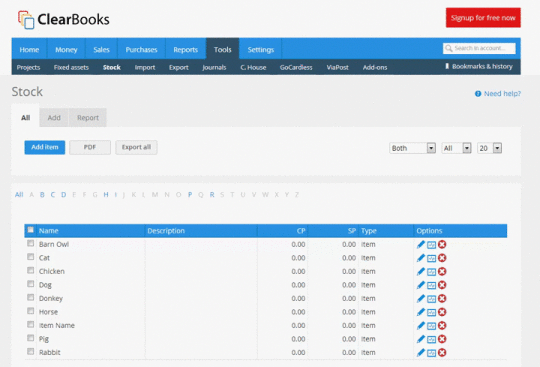Screen dimensions: 540x367
Task: Open the chart icon for Cat
Action: click(432, 258)
